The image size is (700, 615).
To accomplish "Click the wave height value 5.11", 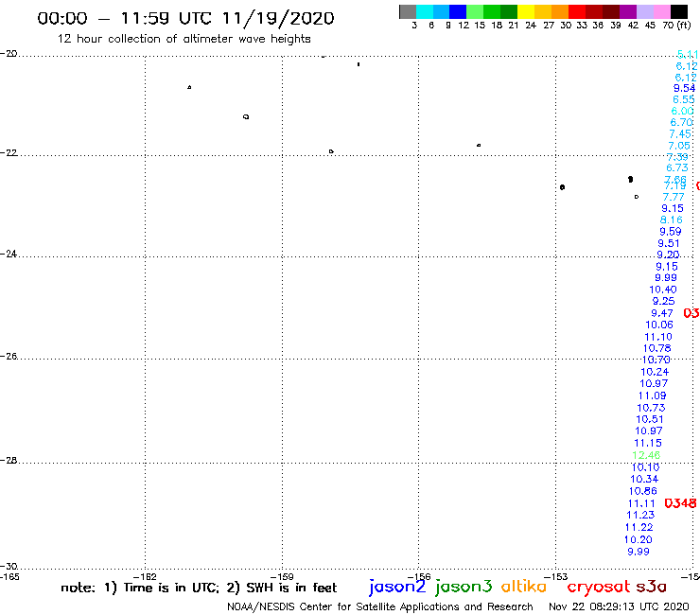I will (688, 55).
